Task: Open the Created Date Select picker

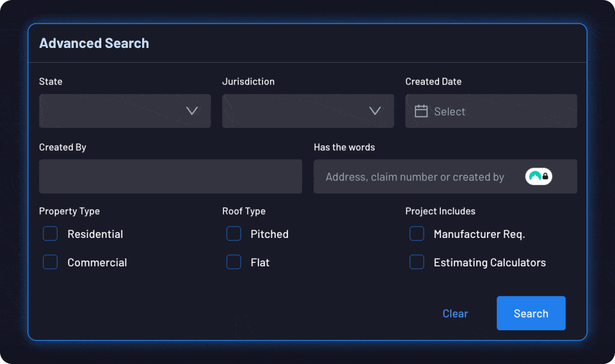Action: (x=491, y=111)
